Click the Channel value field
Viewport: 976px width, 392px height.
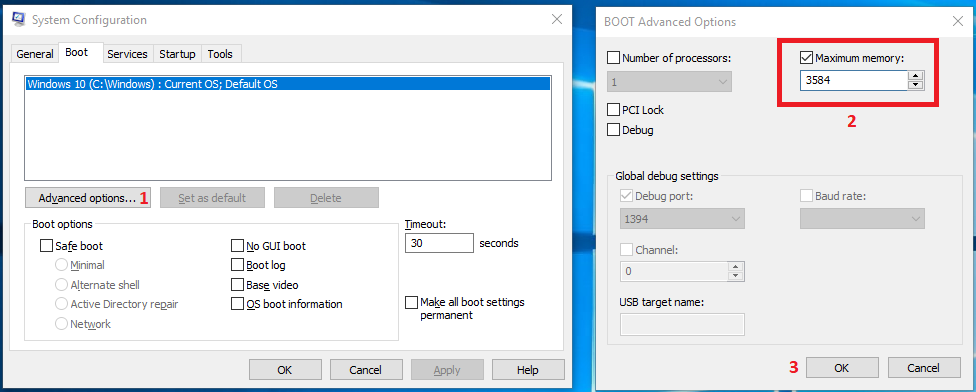[673, 271]
